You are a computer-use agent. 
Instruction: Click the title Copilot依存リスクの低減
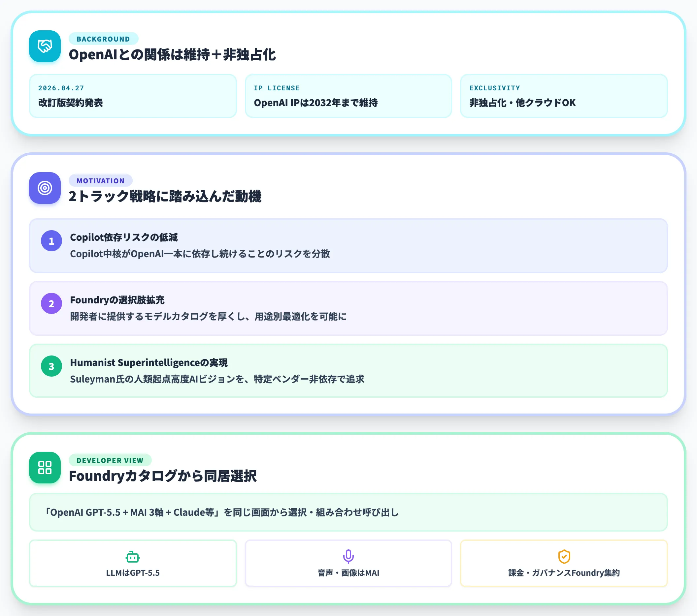pos(124,237)
